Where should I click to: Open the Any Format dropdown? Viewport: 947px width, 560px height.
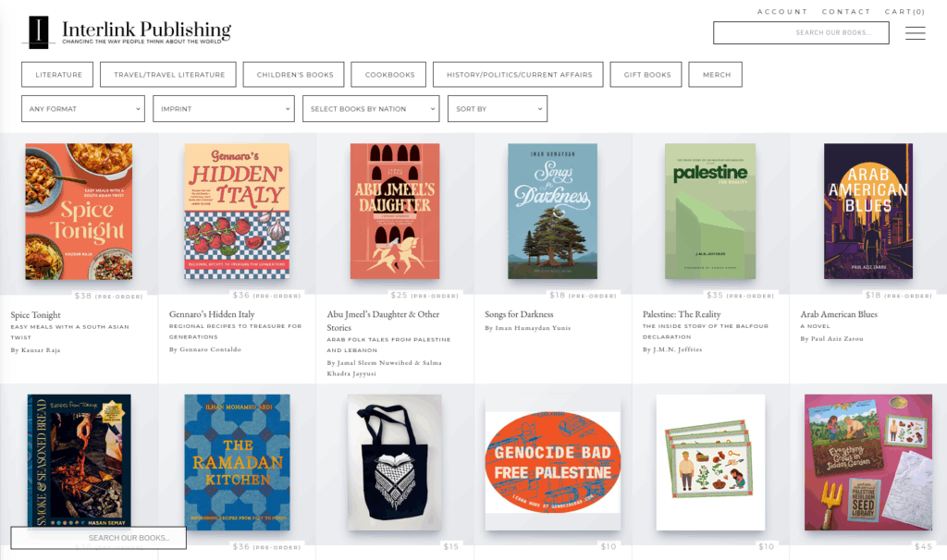click(x=83, y=109)
